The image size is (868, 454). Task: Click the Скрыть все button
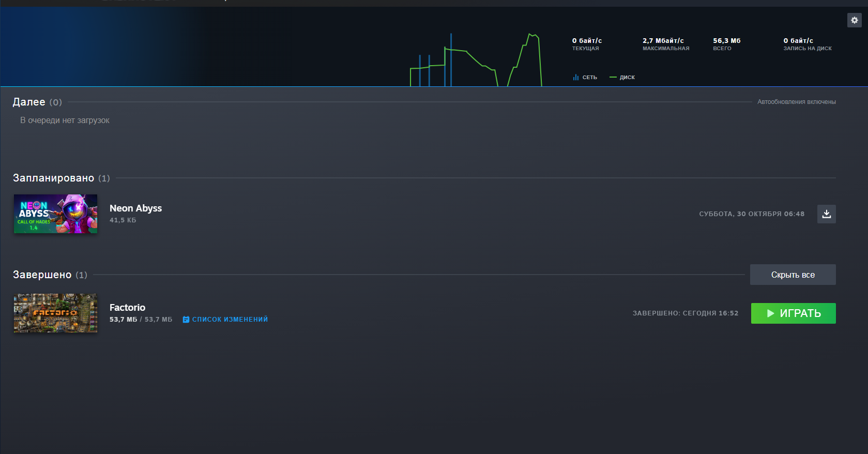[x=793, y=275]
